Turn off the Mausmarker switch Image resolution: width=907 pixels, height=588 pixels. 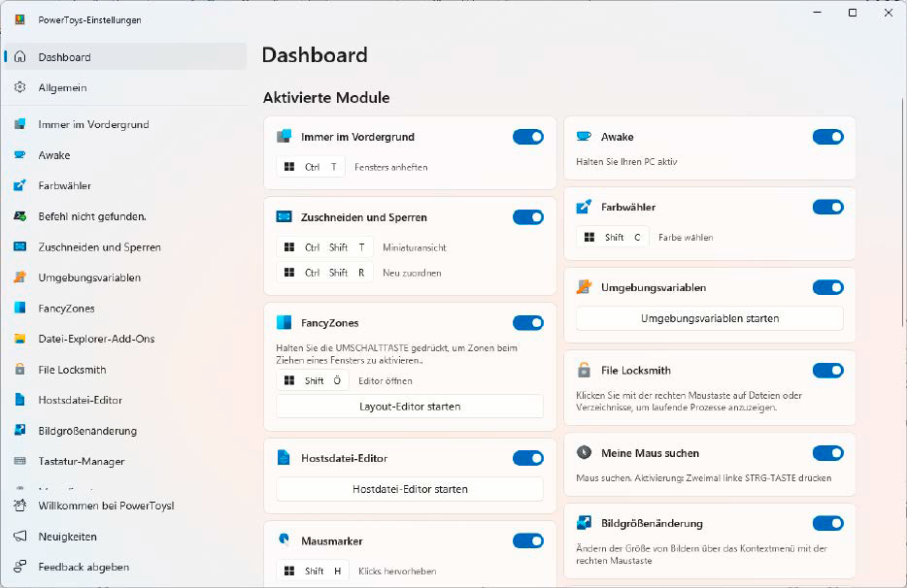pos(528,540)
